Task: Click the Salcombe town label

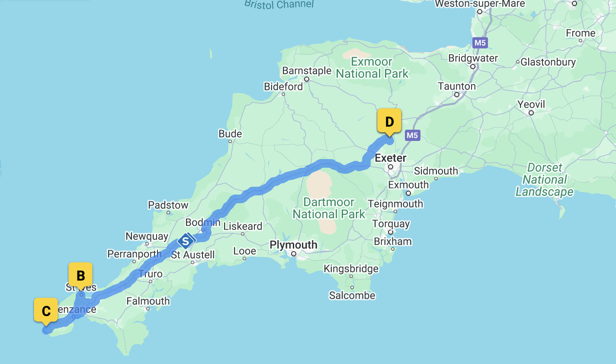Action: click(x=352, y=296)
